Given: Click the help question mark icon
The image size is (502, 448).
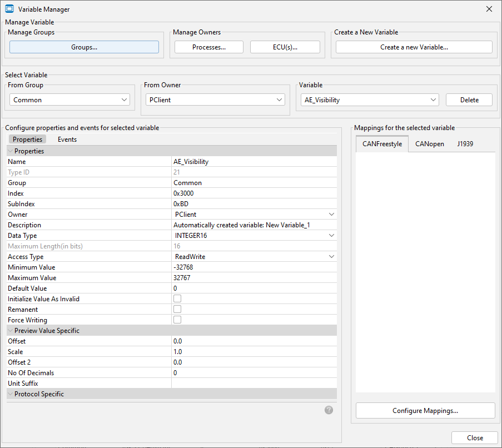Looking at the screenshot, I should click(328, 410).
